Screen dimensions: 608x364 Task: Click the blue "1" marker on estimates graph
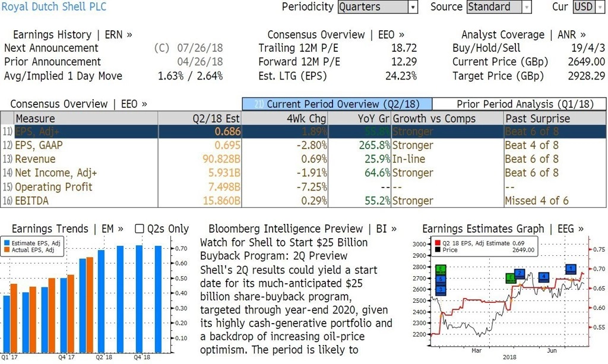click(x=571, y=268)
